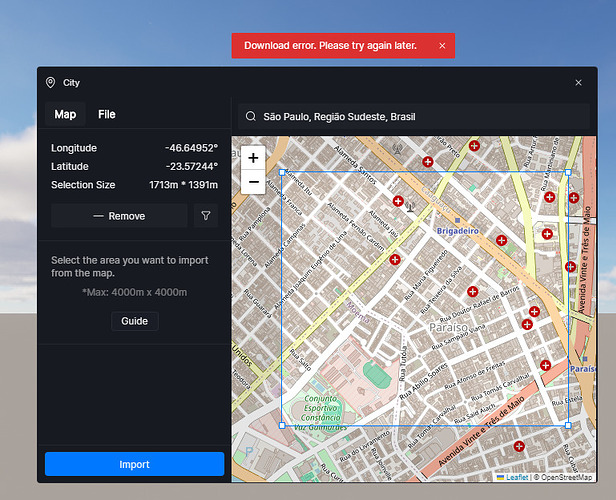Click the Brigadeiro metro station marker
This screenshot has height=500, width=616.
[457, 220]
